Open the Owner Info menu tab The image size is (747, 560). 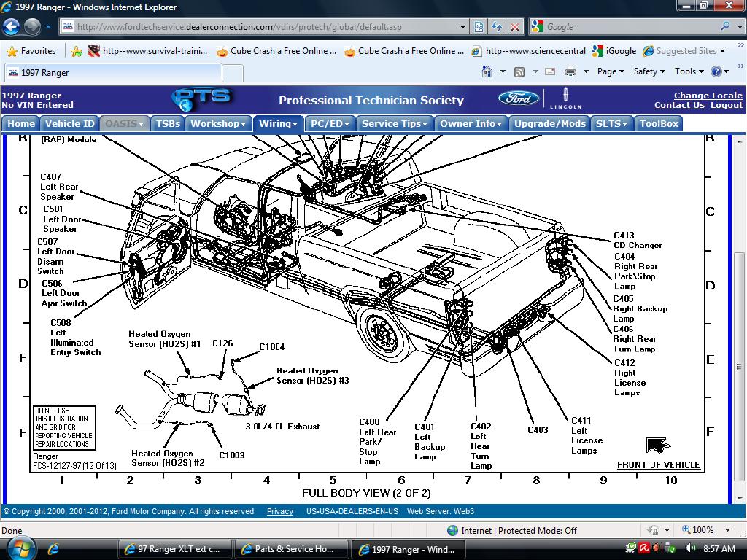pos(471,123)
